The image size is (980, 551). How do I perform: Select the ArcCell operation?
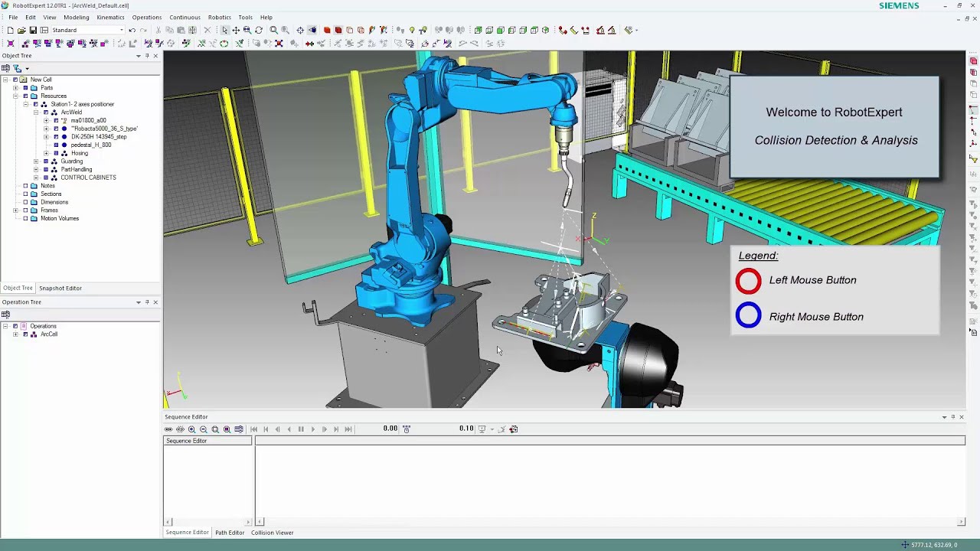coord(49,334)
